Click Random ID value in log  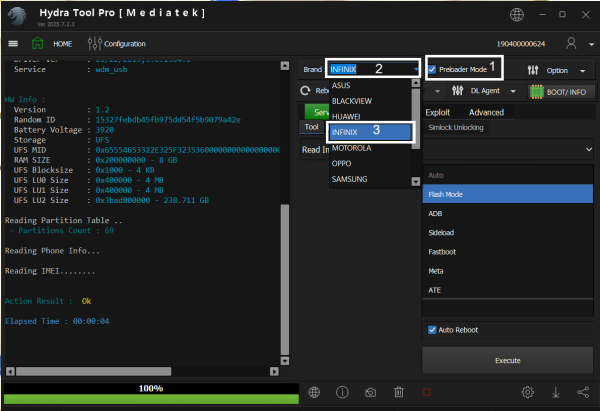168,120
